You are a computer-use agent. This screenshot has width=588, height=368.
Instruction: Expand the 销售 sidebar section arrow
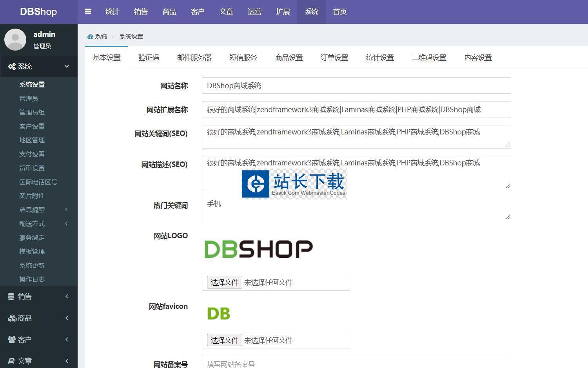tap(67, 296)
